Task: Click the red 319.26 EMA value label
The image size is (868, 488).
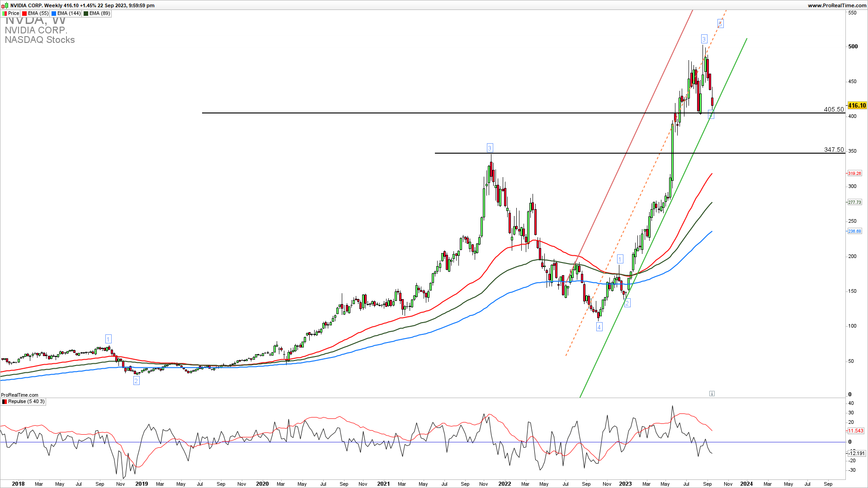Action: [x=854, y=174]
